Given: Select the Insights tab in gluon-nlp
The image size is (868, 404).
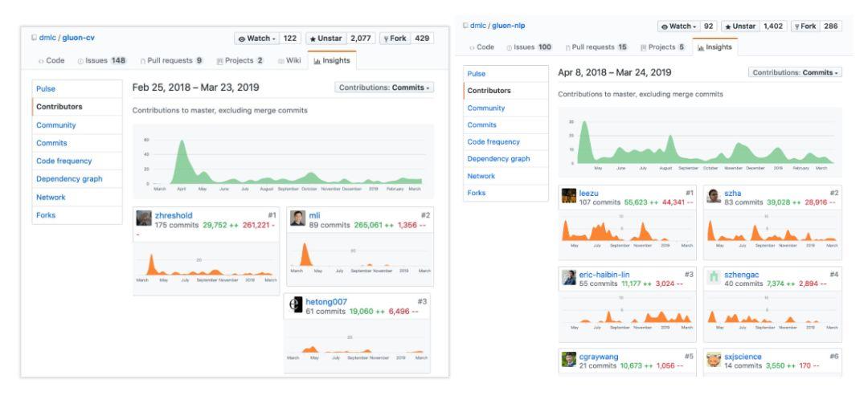Looking at the screenshot, I should 714,47.
